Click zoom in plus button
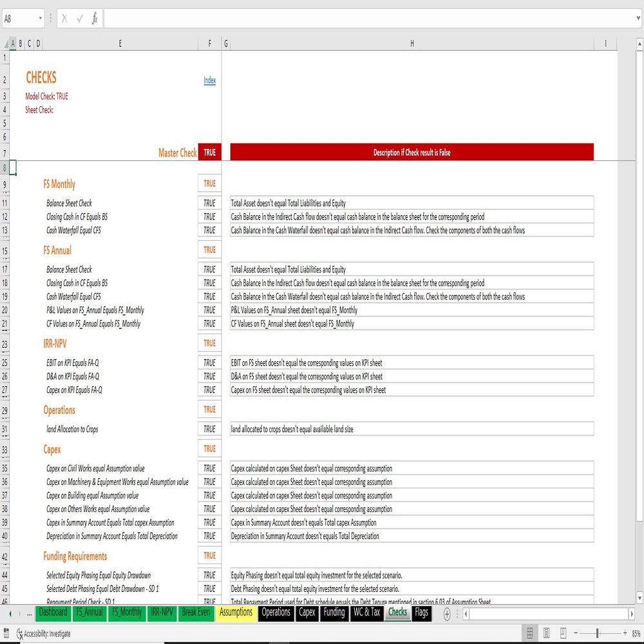Screen dimensions: 644x644 click(x=625, y=633)
